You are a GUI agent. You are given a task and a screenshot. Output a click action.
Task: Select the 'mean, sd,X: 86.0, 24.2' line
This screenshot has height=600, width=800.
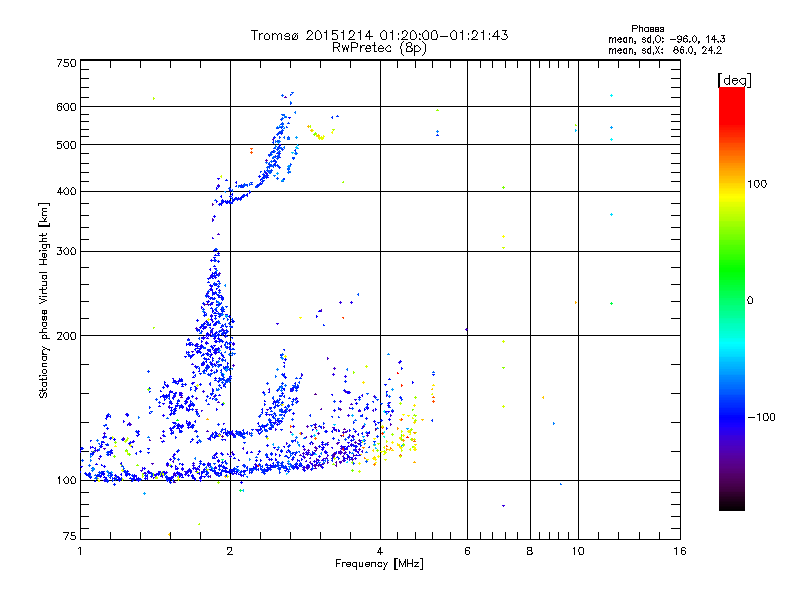[x=665, y=50]
